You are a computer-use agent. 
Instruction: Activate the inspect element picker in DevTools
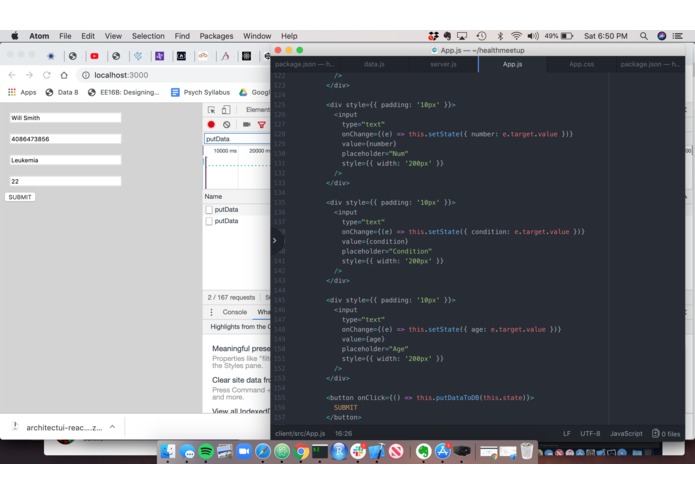click(x=211, y=109)
